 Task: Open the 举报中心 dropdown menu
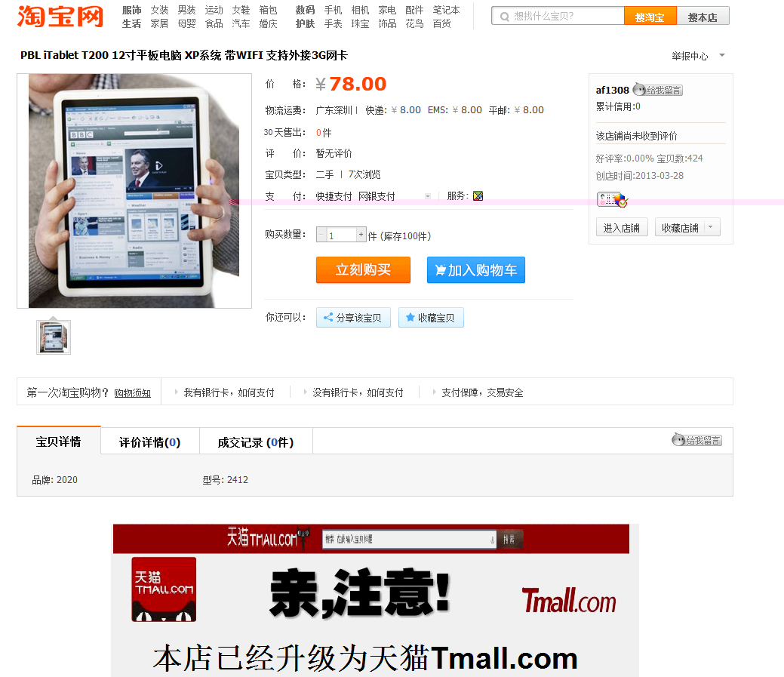721,56
